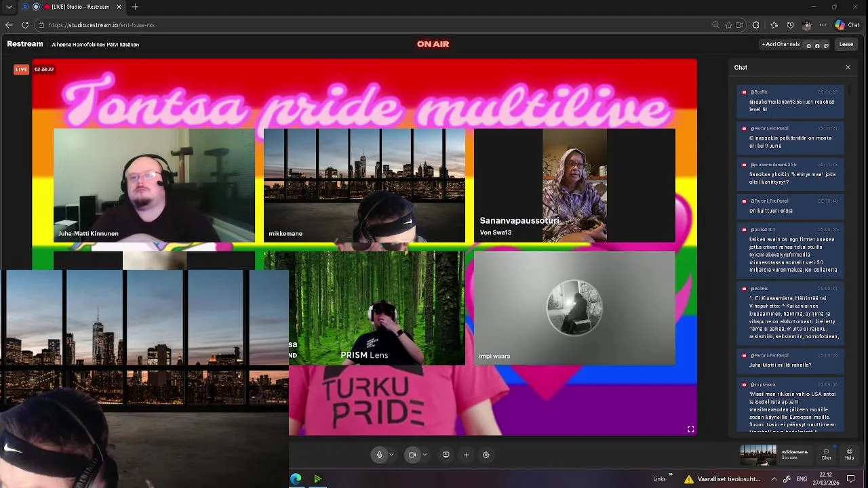The height and width of the screenshot is (488, 868).
Task: Open browser History
Action: 790,25
